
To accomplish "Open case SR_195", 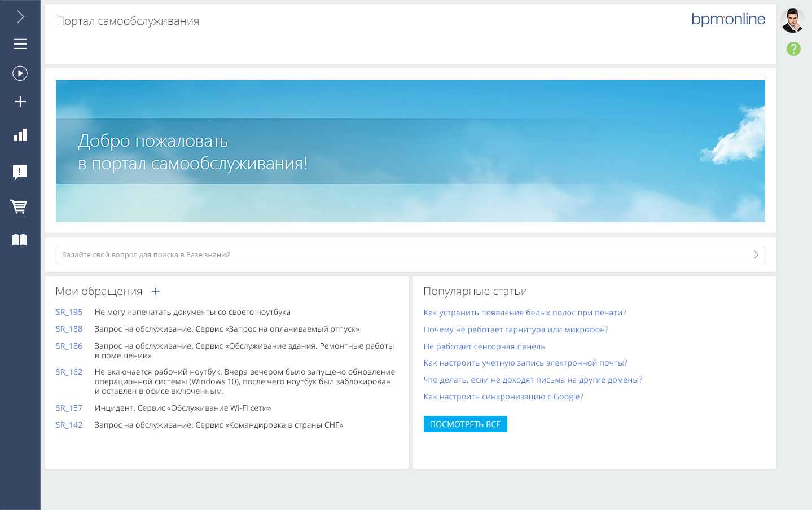I will click(x=69, y=312).
